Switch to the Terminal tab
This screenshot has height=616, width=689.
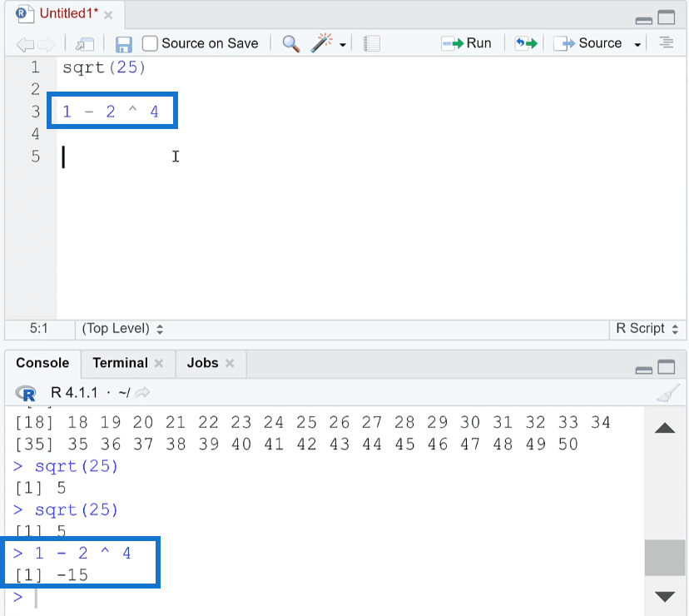click(x=121, y=363)
